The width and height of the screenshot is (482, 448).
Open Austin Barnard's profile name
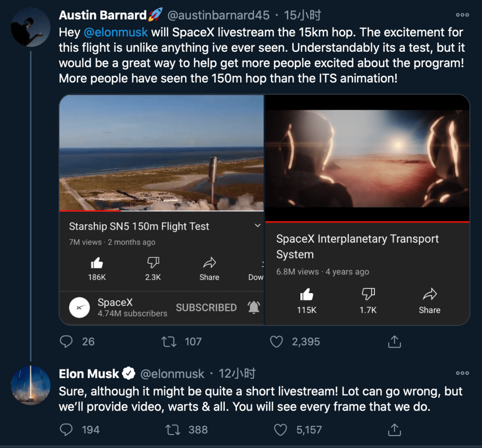[103, 15]
